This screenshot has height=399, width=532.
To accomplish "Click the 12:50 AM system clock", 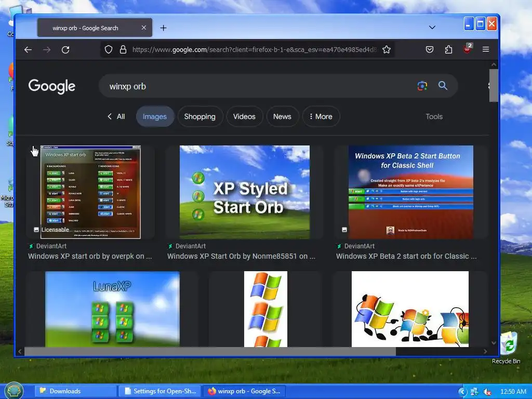I will click(x=513, y=392).
